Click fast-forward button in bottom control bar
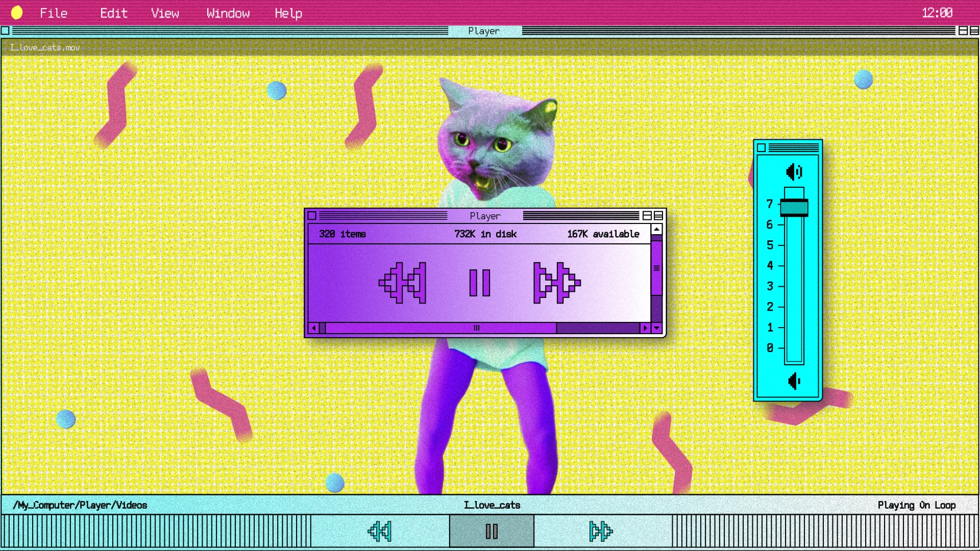Viewport: 980px width, 551px height. [600, 531]
